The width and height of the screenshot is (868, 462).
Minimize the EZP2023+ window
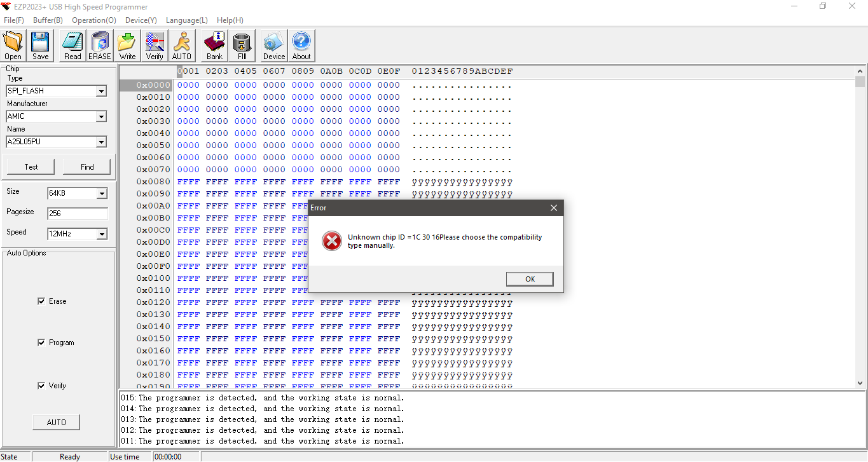click(x=794, y=6)
